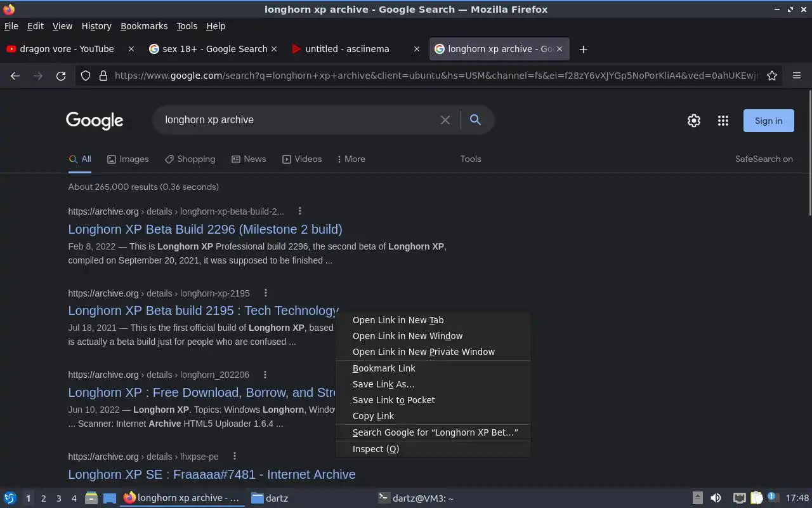Image resolution: width=812 pixels, height=508 pixels.
Task: Click the magnifier search button
Action: pos(475,120)
